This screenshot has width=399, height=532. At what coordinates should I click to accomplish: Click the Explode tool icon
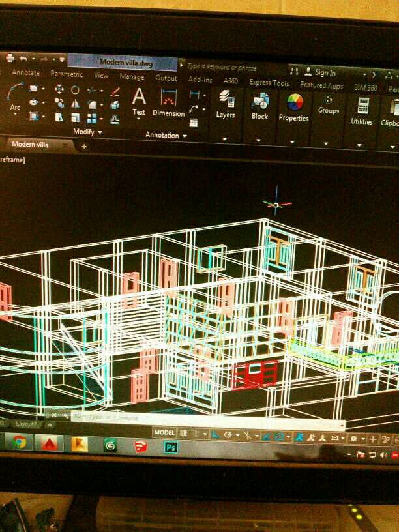pos(115,105)
